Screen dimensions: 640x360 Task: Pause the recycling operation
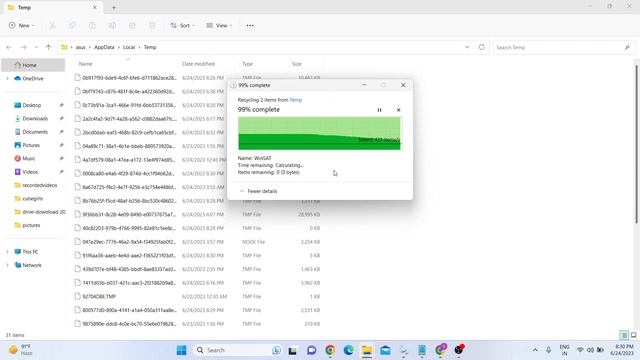[379, 110]
